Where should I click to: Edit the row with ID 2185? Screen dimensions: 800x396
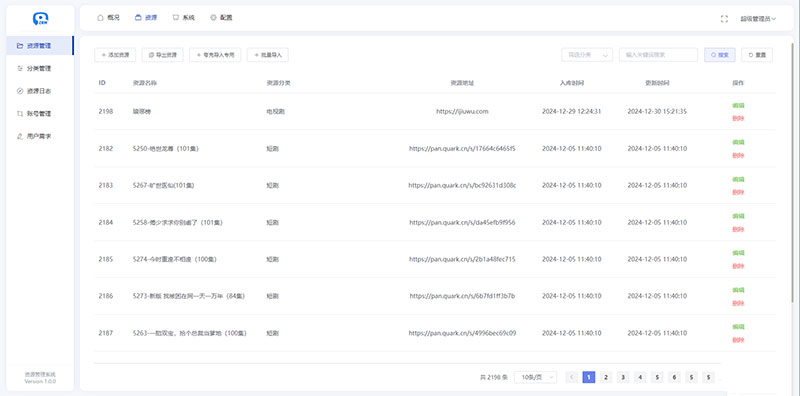click(738, 253)
